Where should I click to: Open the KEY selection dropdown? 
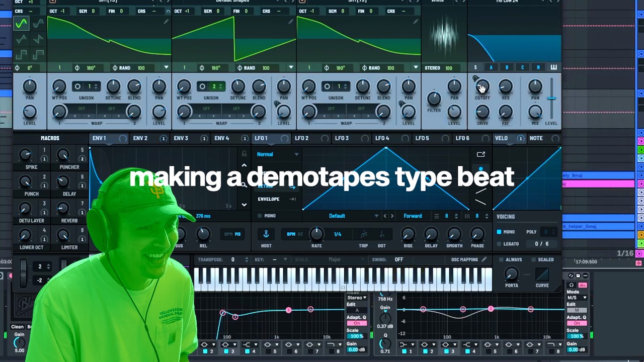click(279, 259)
